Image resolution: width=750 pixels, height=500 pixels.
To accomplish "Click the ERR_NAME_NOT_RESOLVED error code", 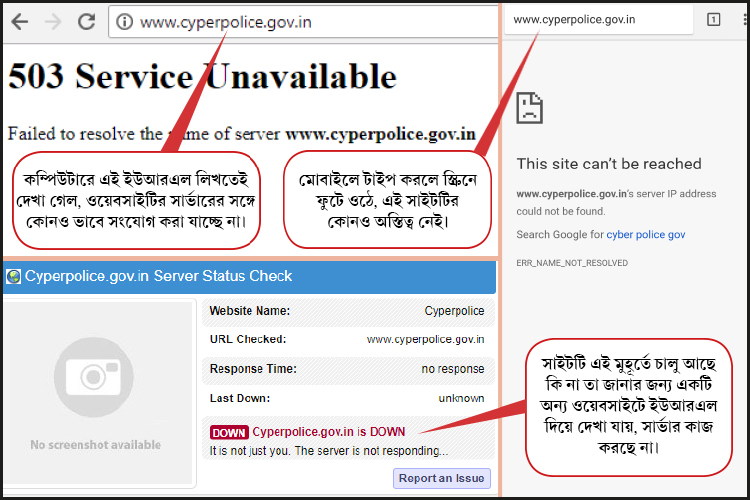I will [572, 263].
